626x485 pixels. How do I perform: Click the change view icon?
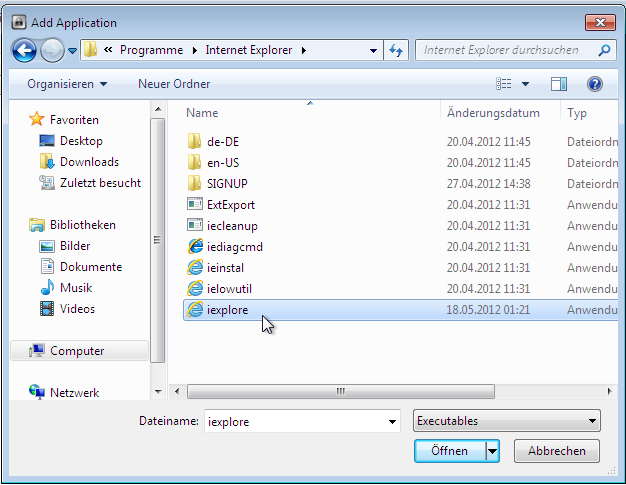tap(504, 84)
